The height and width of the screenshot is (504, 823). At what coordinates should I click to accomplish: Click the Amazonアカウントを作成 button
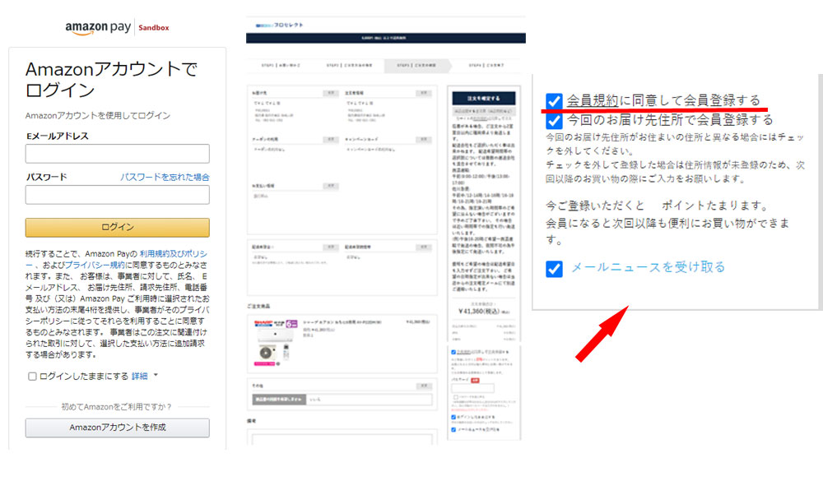[x=117, y=428]
